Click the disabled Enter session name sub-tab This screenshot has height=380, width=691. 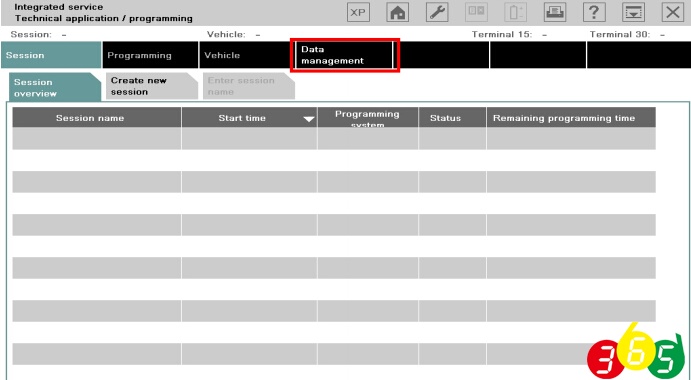pos(249,86)
